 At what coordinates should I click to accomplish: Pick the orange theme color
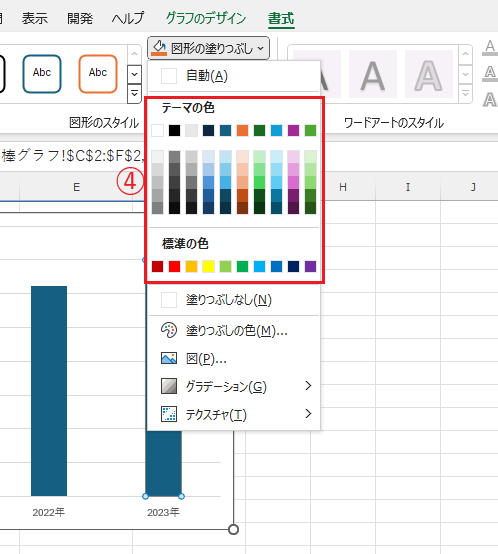coord(242,130)
